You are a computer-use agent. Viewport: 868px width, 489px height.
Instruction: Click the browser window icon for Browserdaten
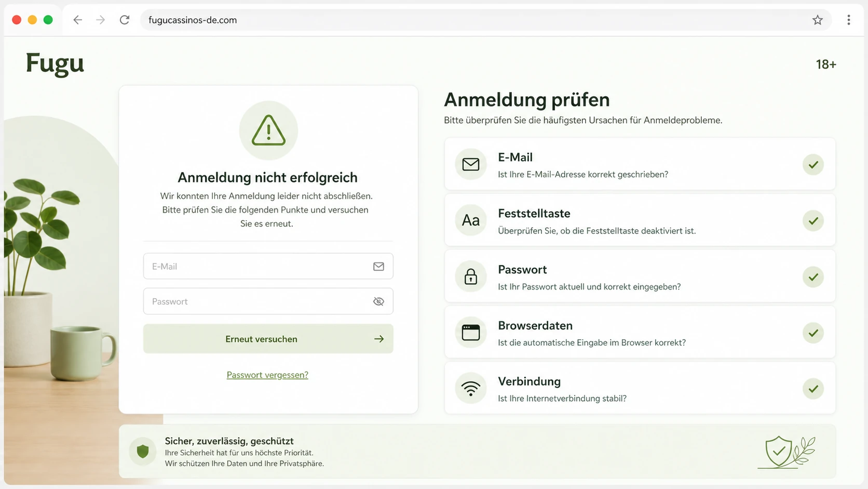point(471,333)
